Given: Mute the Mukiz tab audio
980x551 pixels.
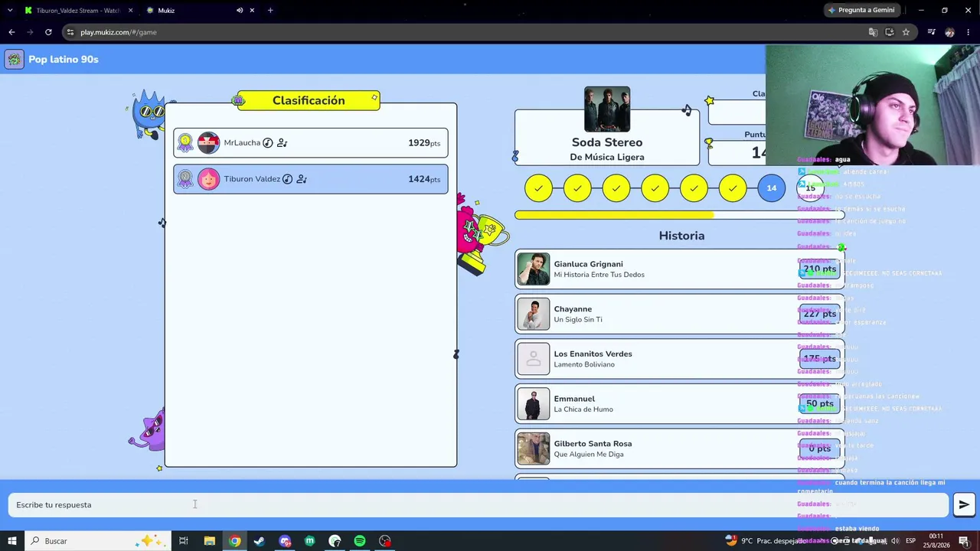Looking at the screenshot, I should [240, 11].
